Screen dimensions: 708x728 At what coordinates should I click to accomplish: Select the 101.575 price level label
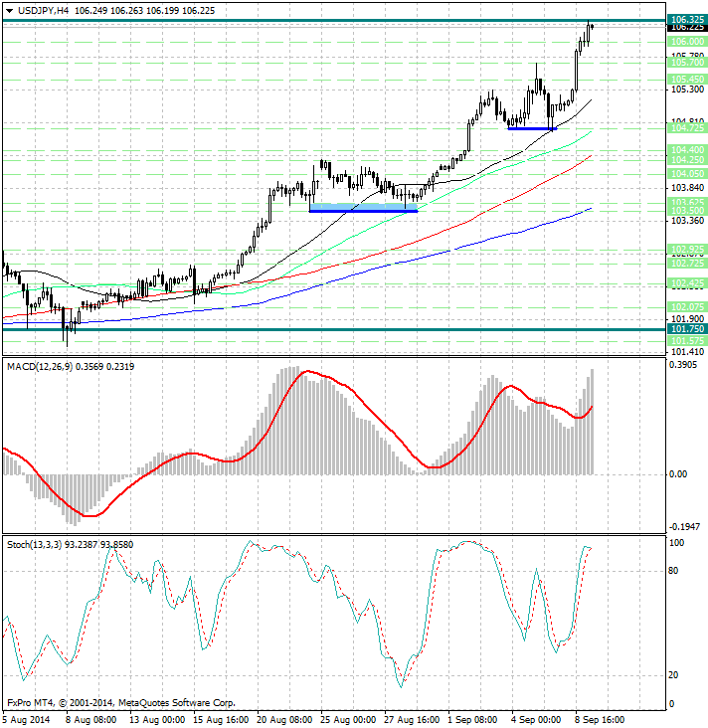coord(687,341)
